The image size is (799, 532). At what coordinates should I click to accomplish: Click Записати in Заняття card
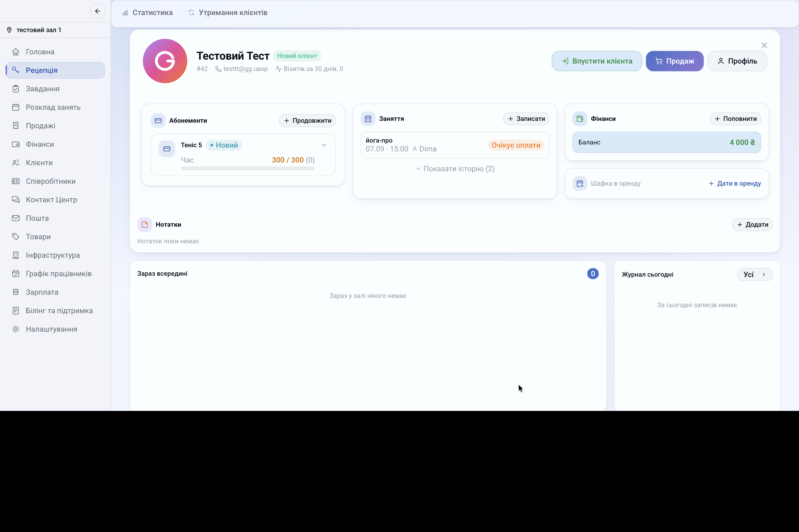[x=526, y=119]
